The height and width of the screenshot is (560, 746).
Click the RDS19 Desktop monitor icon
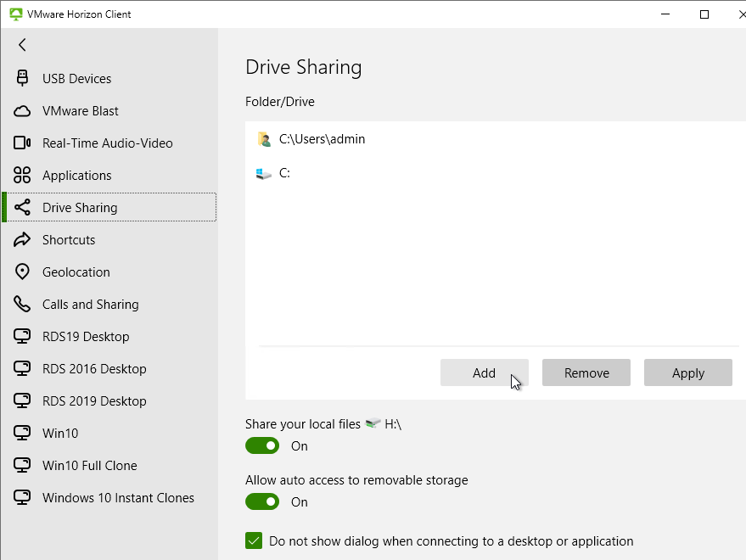22,336
